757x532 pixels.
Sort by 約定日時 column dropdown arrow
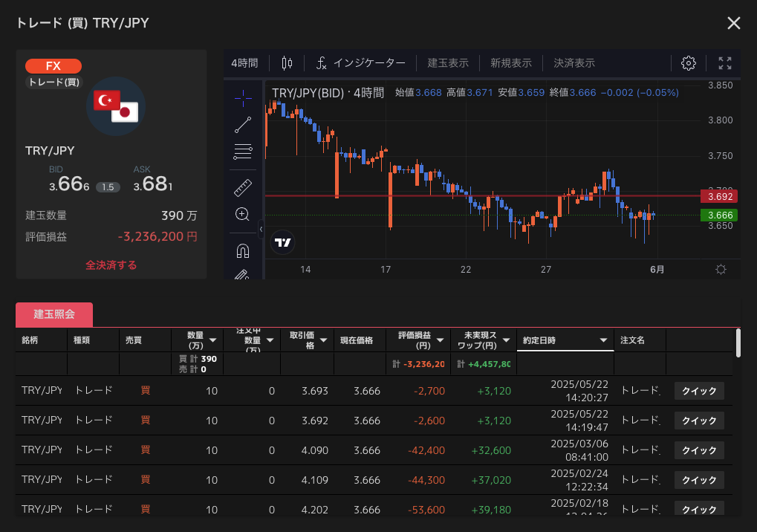coord(603,340)
